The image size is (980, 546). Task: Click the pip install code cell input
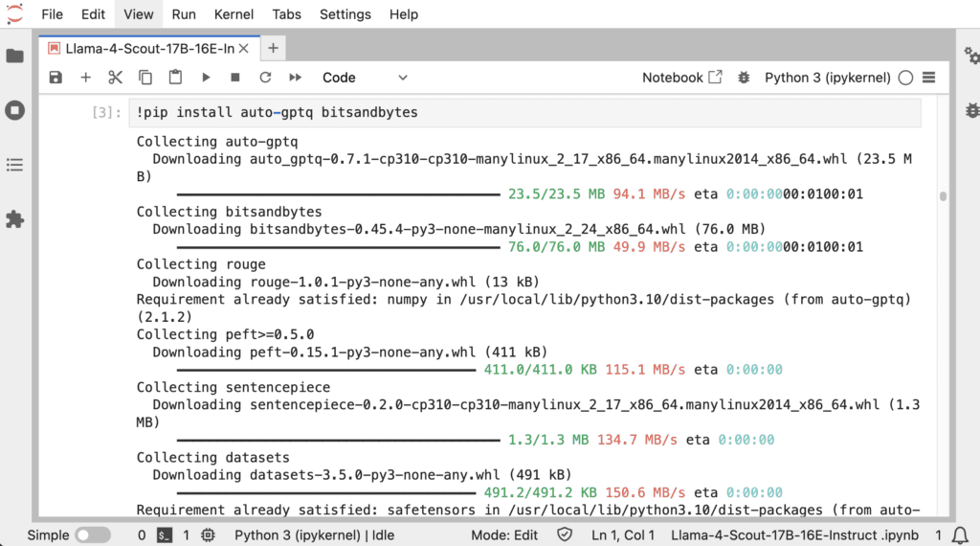point(525,113)
